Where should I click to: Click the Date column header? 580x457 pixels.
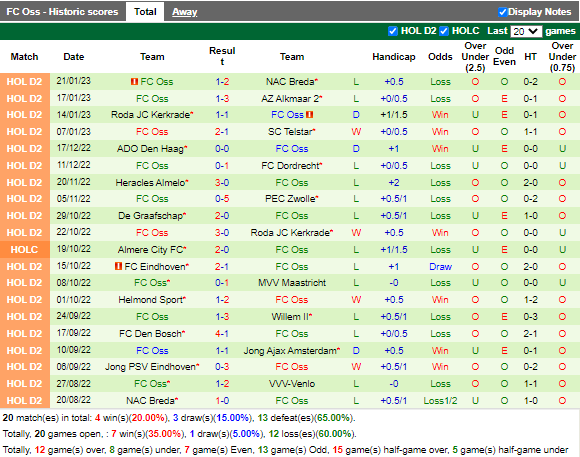tap(74, 57)
